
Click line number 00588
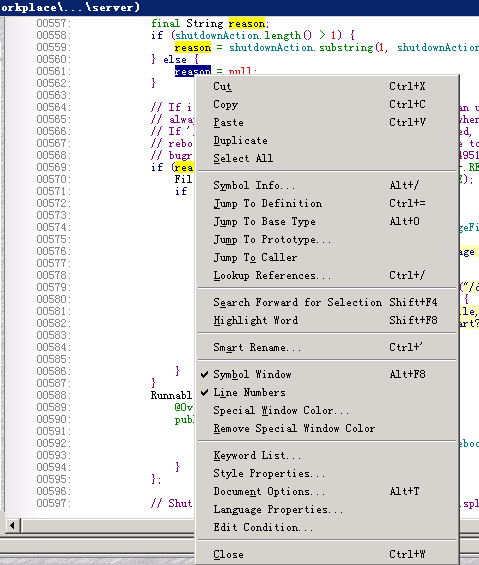tap(53, 396)
